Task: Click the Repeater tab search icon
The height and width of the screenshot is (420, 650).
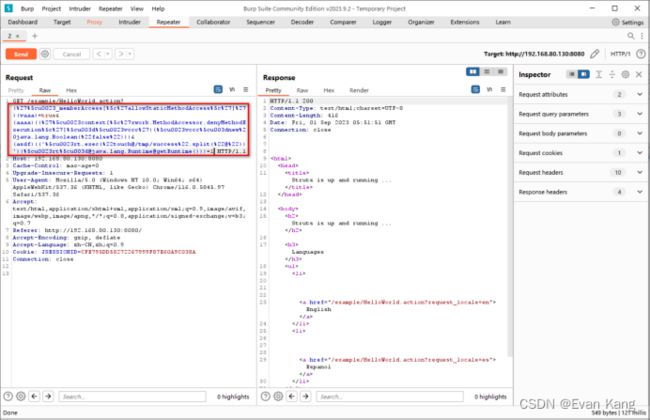Action: click(x=631, y=36)
